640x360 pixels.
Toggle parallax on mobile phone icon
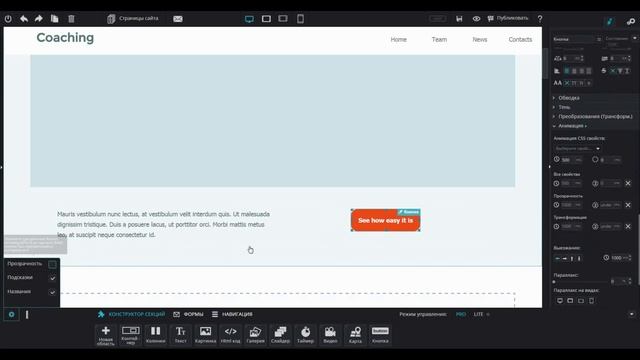(591, 301)
